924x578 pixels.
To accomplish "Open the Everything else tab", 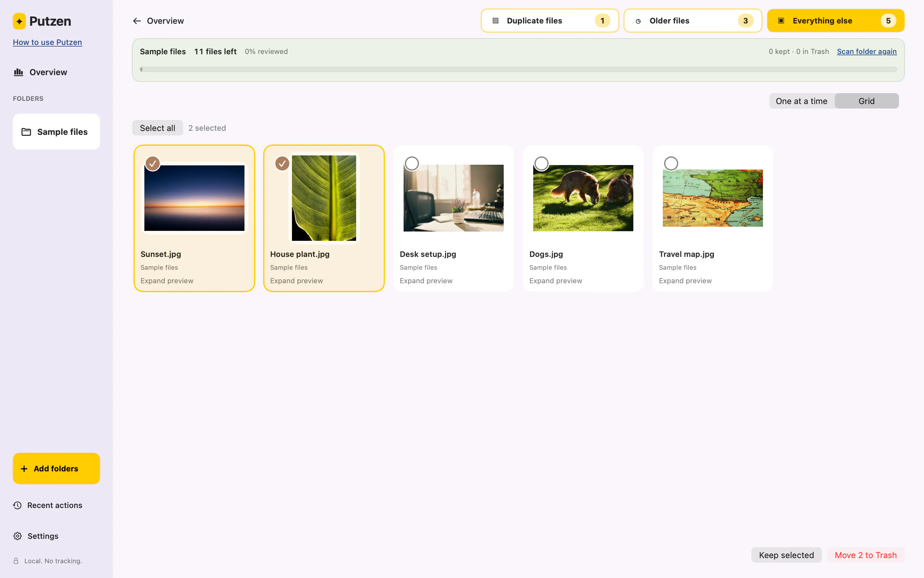I will tap(836, 21).
